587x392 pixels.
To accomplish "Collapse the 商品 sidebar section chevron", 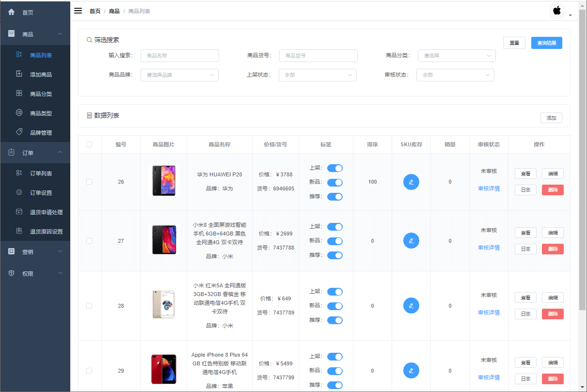I will pos(60,34).
